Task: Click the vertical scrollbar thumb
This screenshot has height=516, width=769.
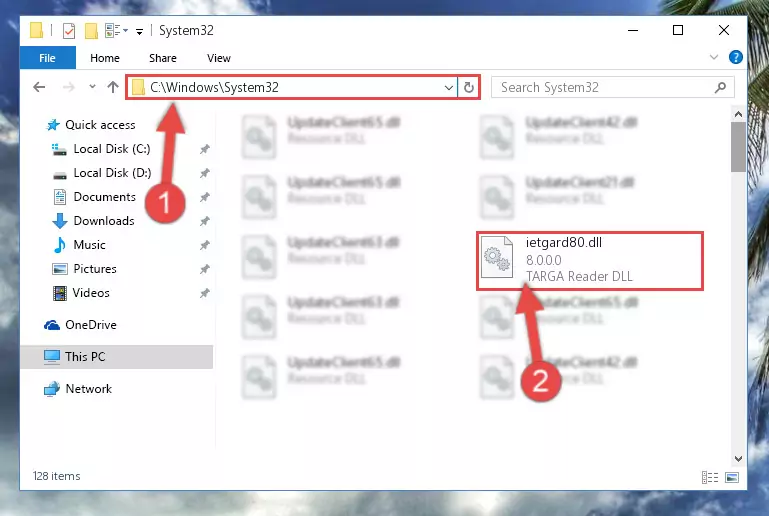Action: 738,147
